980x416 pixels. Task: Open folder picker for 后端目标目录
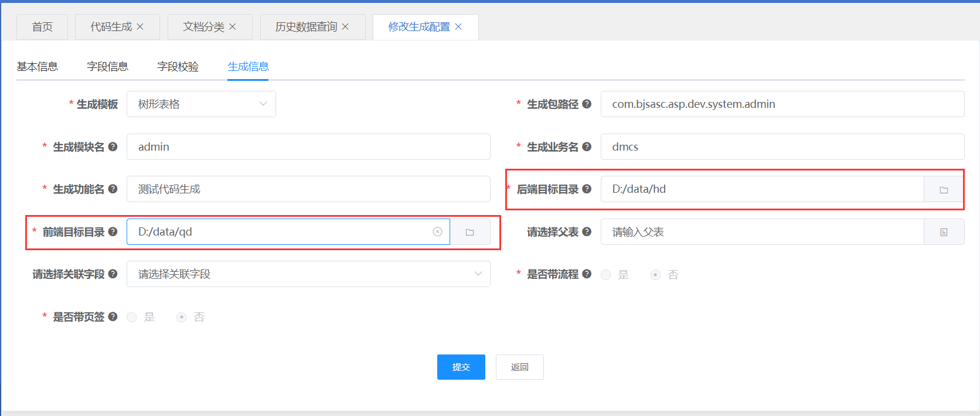944,189
